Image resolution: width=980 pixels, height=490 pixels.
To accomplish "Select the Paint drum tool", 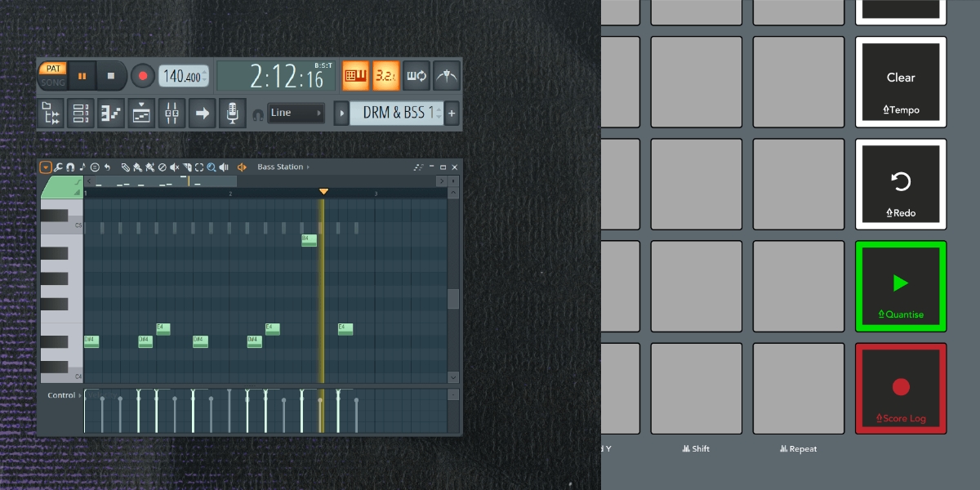I will (x=149, y=167).
